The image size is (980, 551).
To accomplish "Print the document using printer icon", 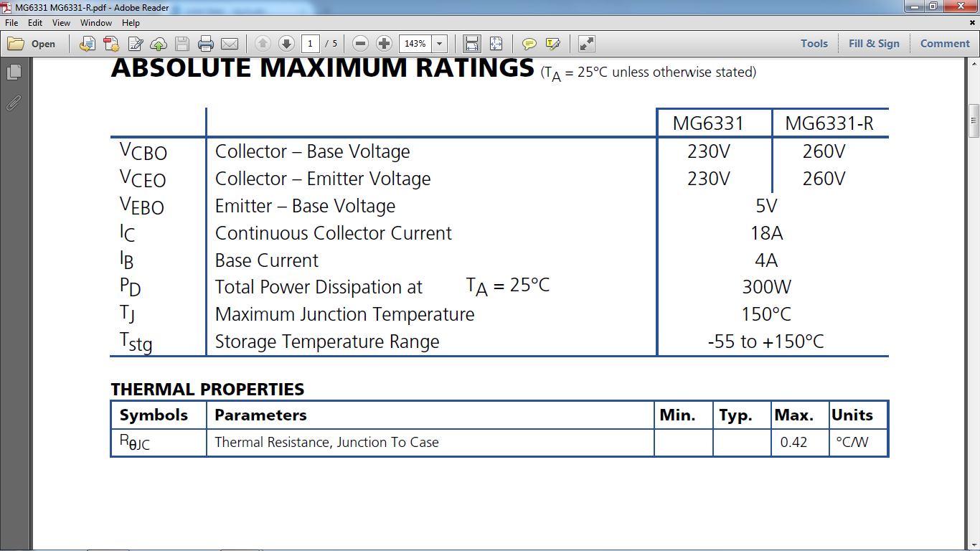I will tap(206, 44).
